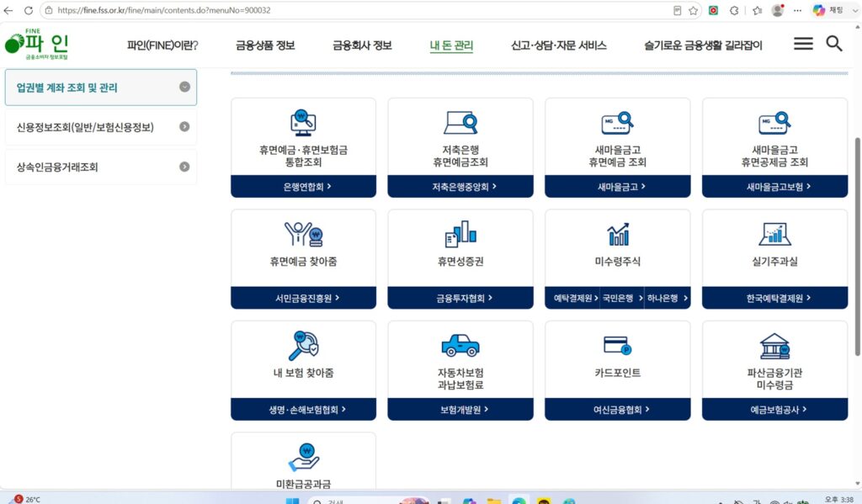Click the search magnifier icon in header
The image size is (862, 504).
click(x=834, y=44)
